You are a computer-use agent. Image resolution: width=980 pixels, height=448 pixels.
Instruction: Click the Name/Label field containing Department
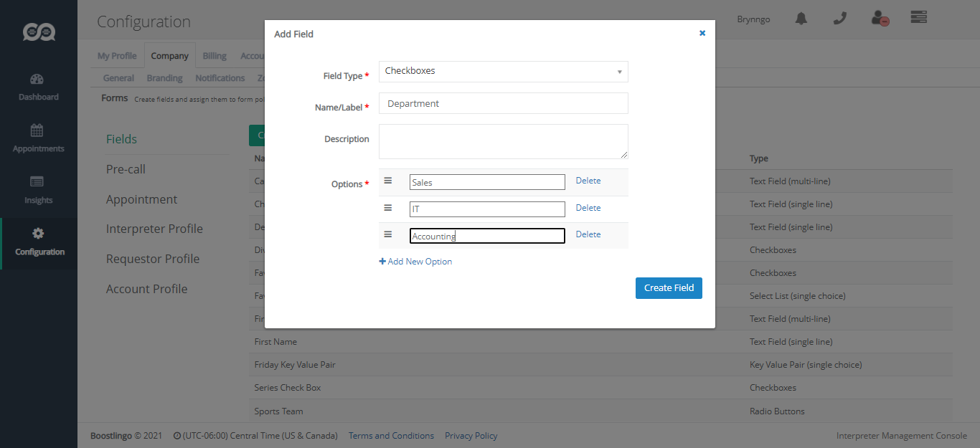click(503, 103)
